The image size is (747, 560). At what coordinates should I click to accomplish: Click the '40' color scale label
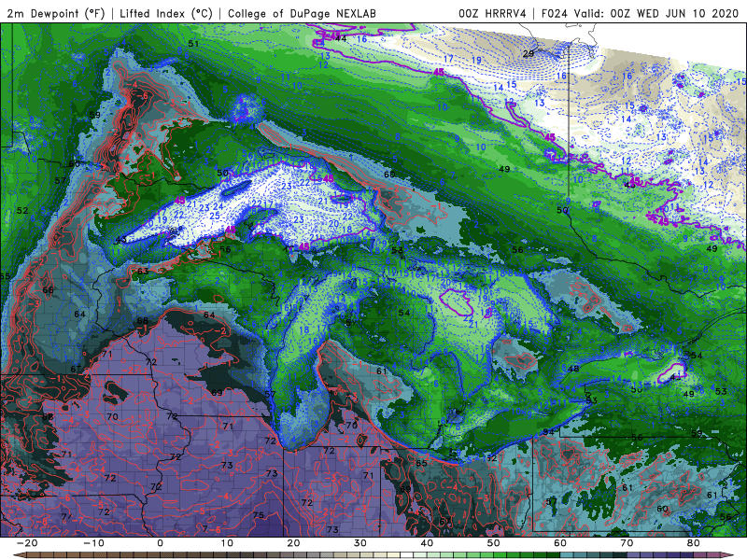point(427,543)
